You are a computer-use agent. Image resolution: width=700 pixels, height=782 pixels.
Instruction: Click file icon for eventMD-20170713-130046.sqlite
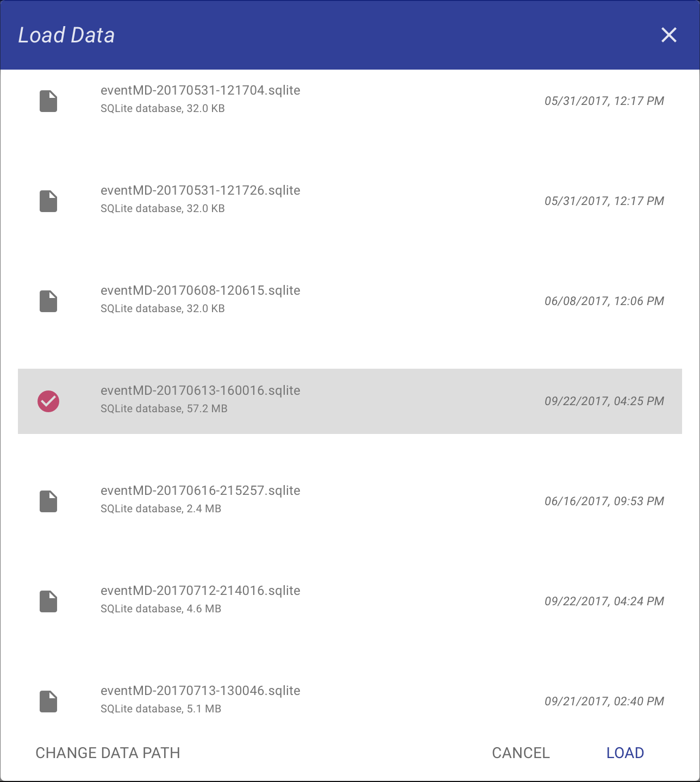[x=48, y=702]
